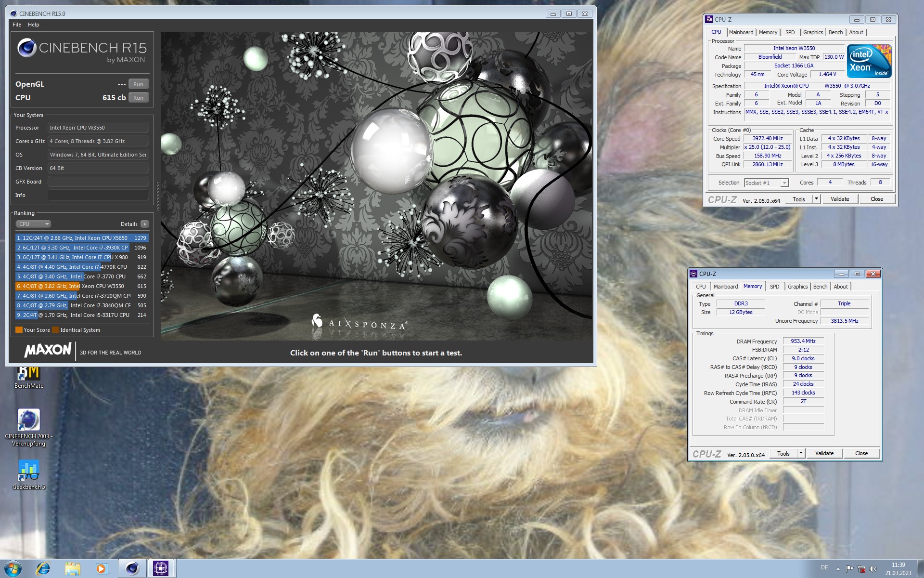Click the GFX Board field
Image resolution: width=924 pixels, height=578 pixels.
tap(98, 182)
